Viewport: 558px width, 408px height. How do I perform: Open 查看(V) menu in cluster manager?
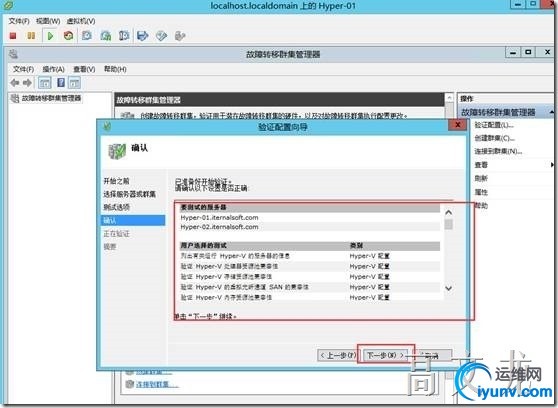coord(84,69)
